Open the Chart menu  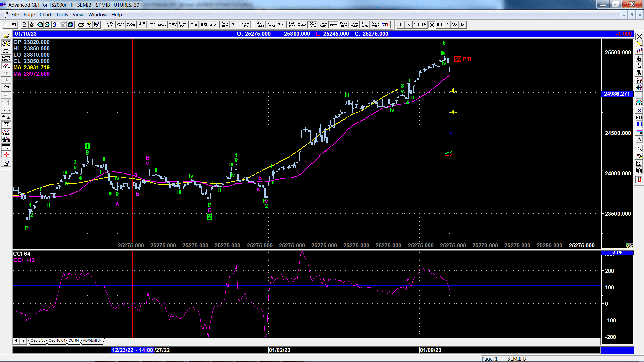pyautogui.click(x=45, y=15)
